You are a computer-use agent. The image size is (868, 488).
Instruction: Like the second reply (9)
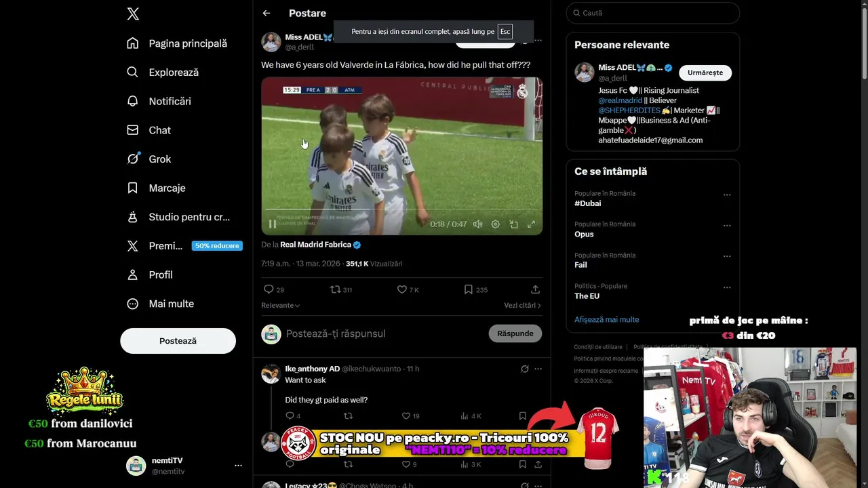tap(410, 464)
